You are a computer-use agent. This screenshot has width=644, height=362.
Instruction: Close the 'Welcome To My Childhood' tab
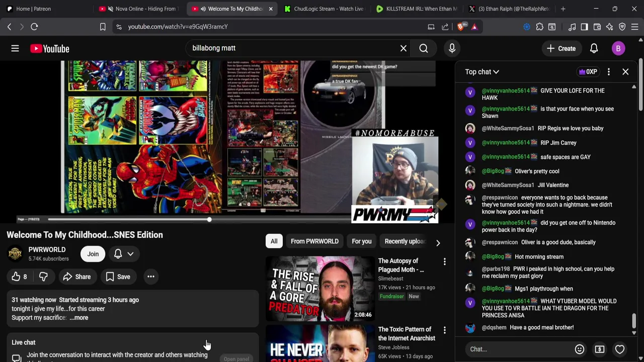pos(271,9)
